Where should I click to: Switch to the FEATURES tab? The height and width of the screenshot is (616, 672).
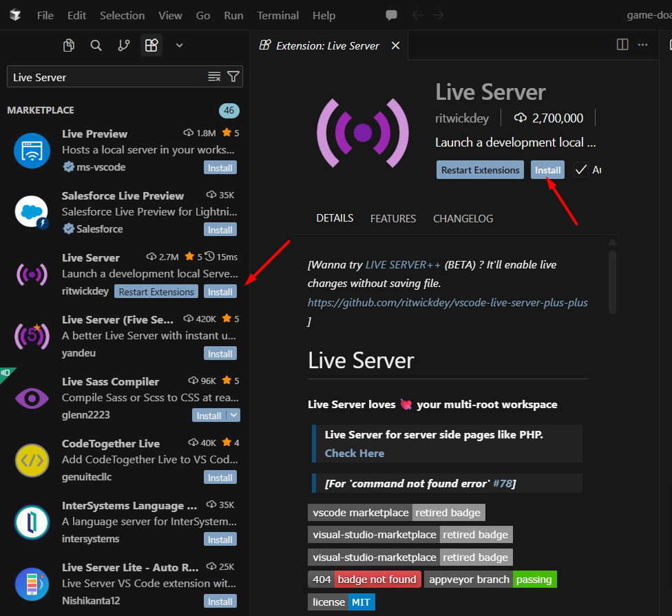click(393, 218)
